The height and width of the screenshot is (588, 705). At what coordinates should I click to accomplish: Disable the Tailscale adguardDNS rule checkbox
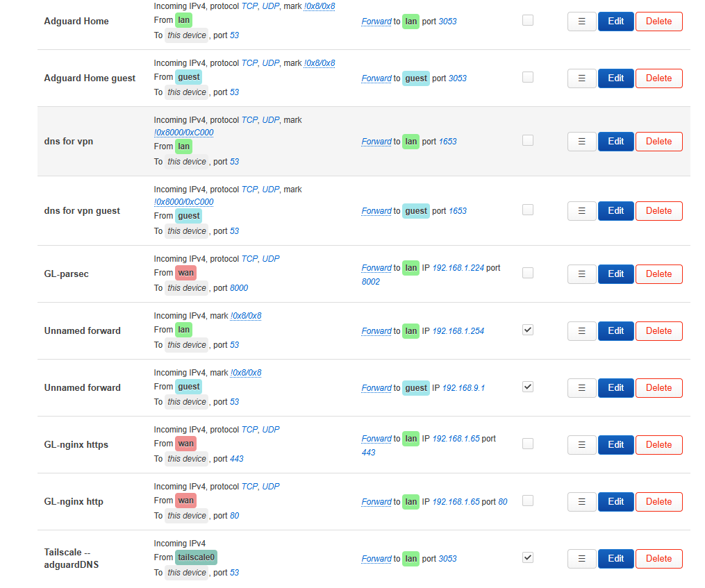(528, 557)
